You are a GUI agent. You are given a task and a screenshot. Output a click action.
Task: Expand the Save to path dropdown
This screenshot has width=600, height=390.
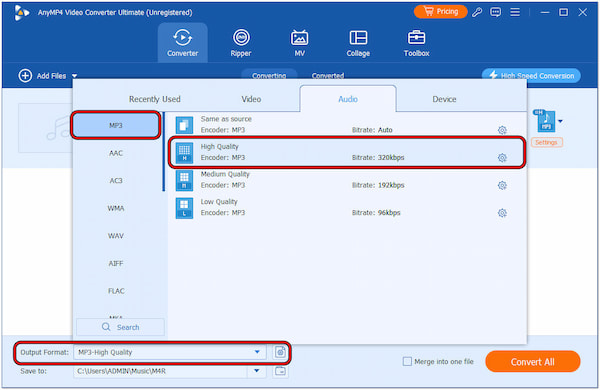coord(257,371)
